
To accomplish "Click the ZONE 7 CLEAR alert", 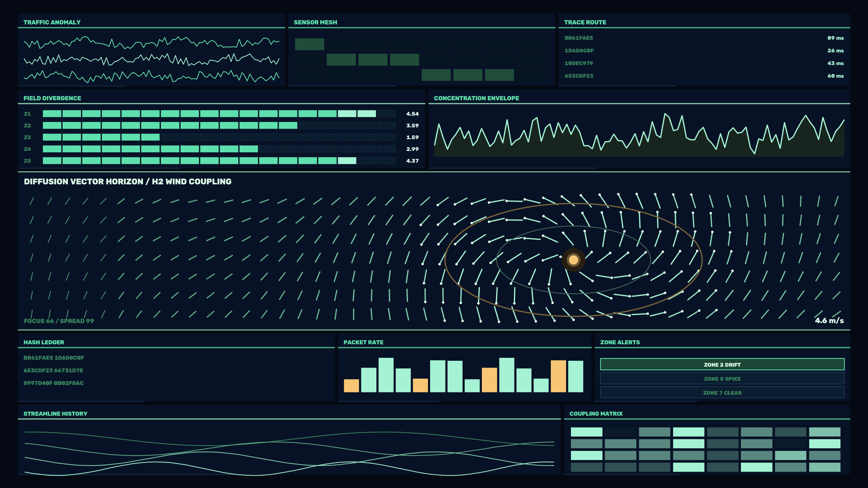I will pyautogui.click(x=722, y=393).
